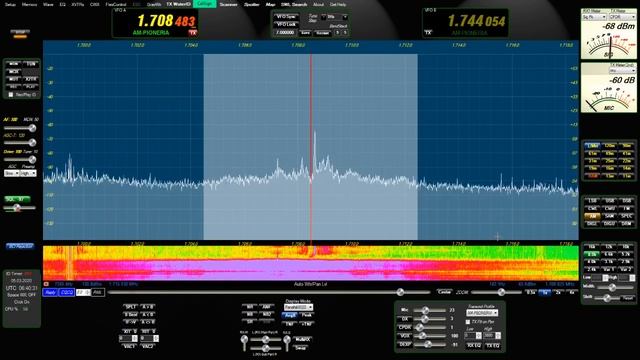Select the SAM mode button
This screenshot has height=360, width=640.
[609, 216]
